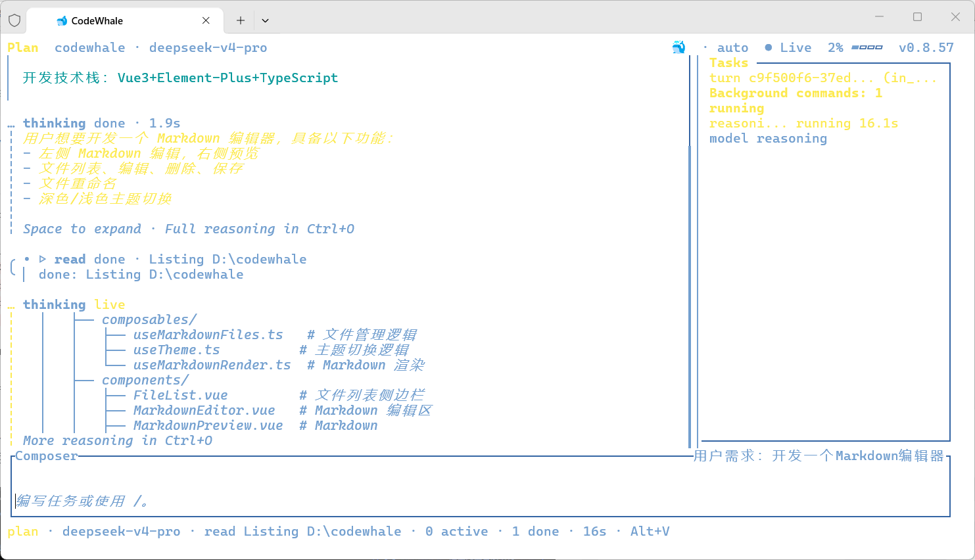Click the whale mascot icon in header
This screenshot has width=975, height=560.
(678, 47)
